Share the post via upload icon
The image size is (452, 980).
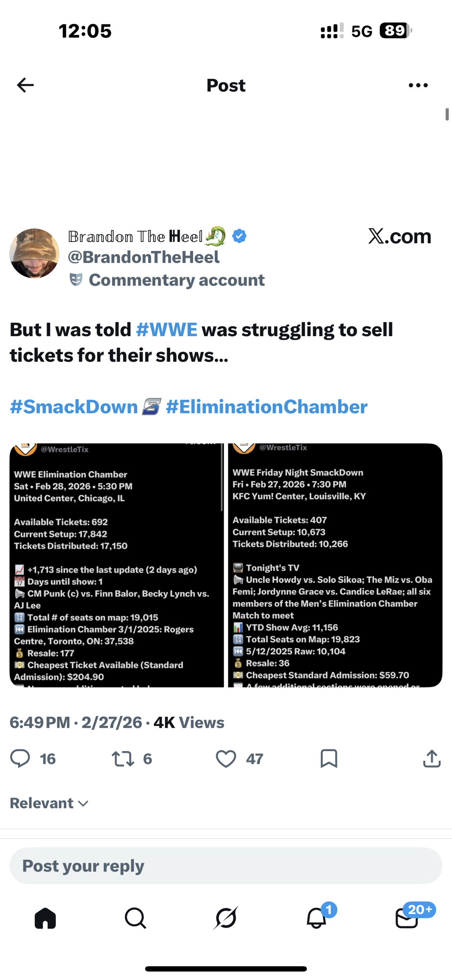pos(431,759)
